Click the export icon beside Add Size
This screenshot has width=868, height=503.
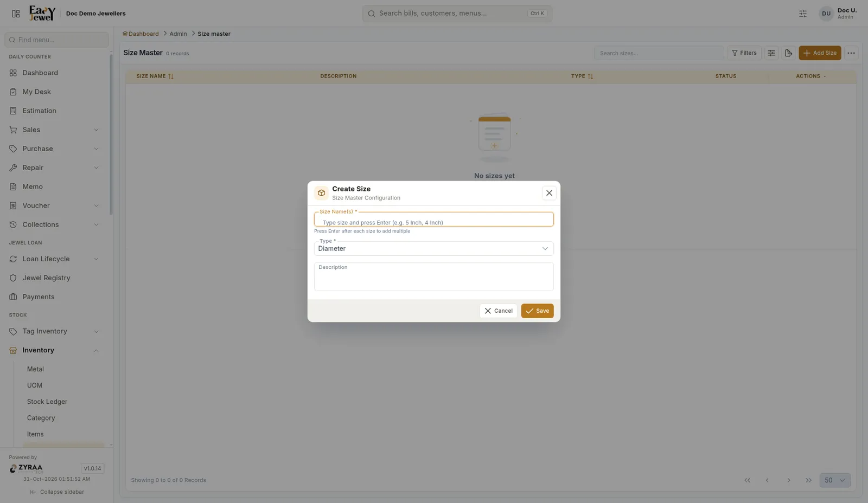coord(788,53)
